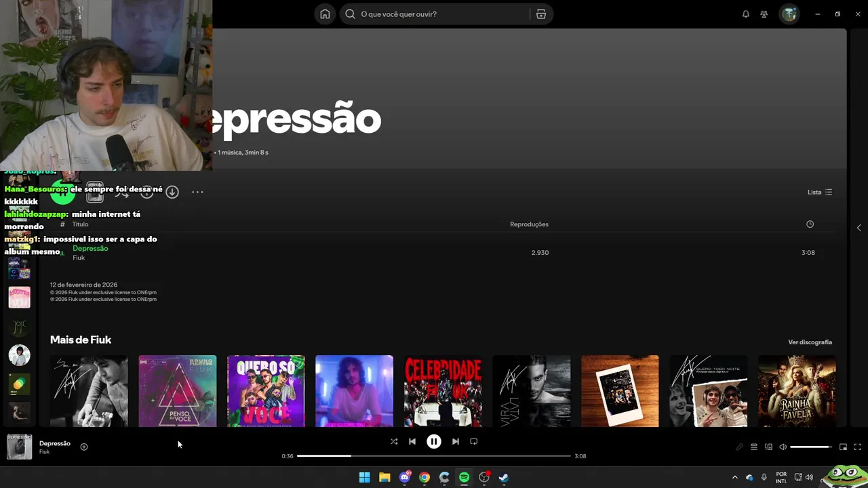Add current song to Liked Songs

tap(84, 447)
